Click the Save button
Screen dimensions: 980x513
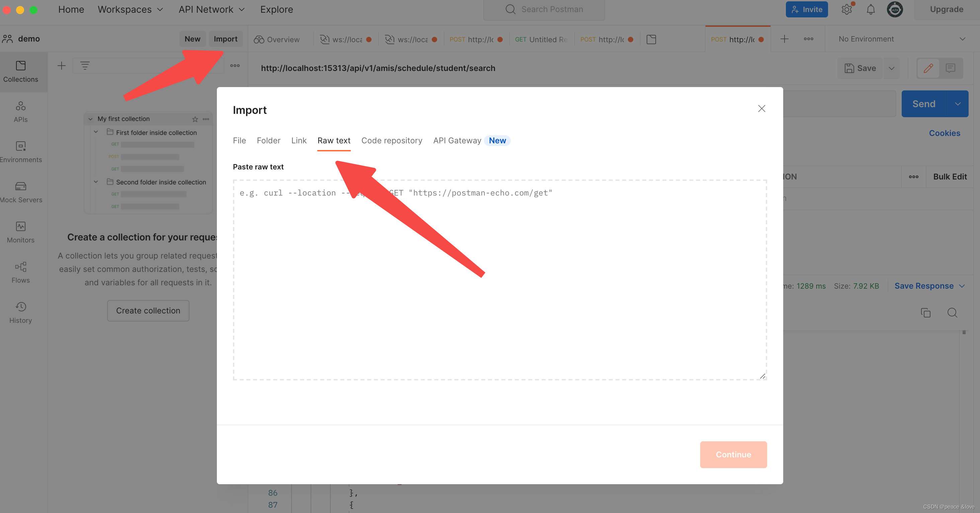pos(860,68)
